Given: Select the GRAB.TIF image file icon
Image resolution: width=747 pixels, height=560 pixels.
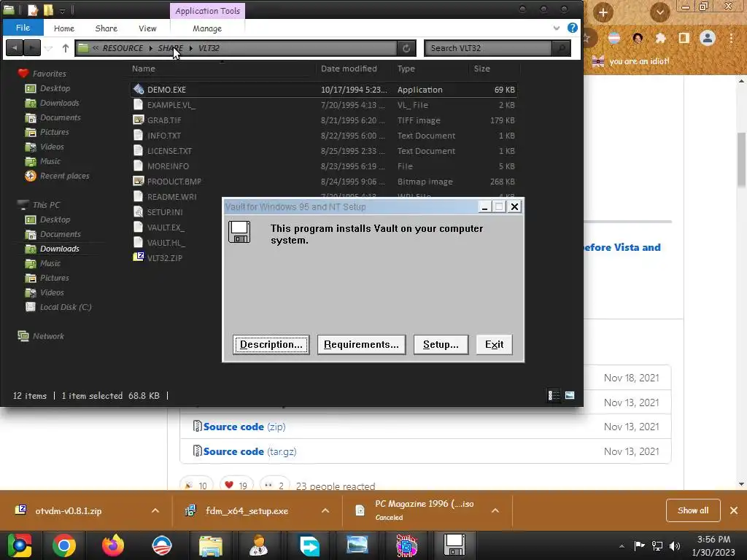Looking at the screenshot, I should tap(138, 120).
